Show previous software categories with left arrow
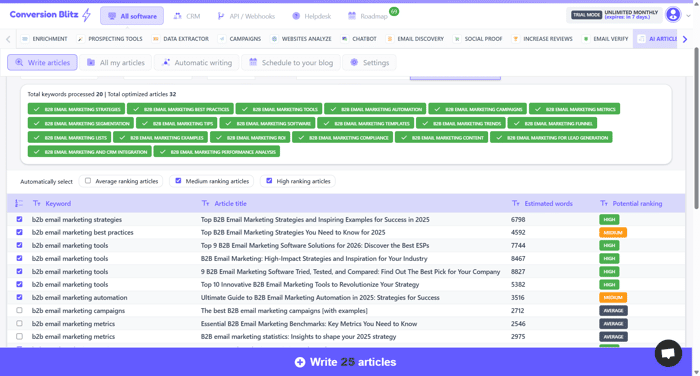 [8, 39]
